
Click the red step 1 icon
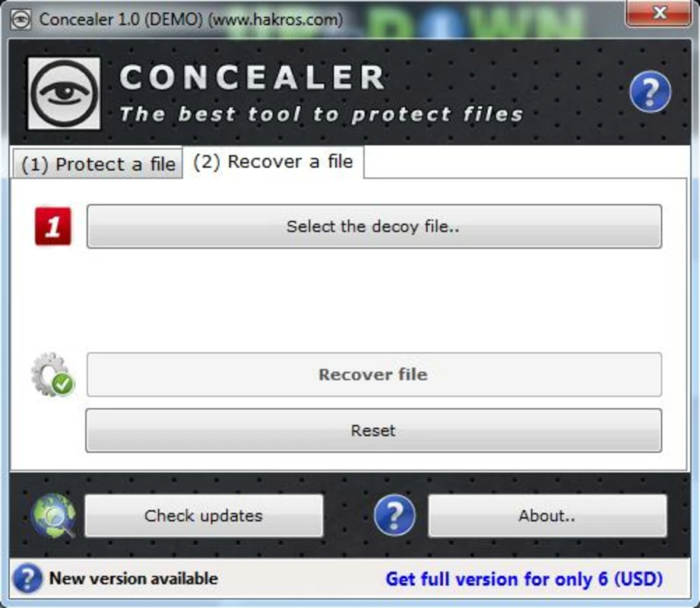click(x=53, y=226)
